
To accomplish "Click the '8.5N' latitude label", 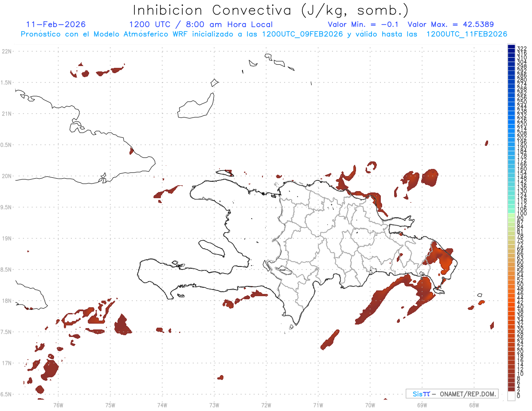I will (x=7, y=270).
